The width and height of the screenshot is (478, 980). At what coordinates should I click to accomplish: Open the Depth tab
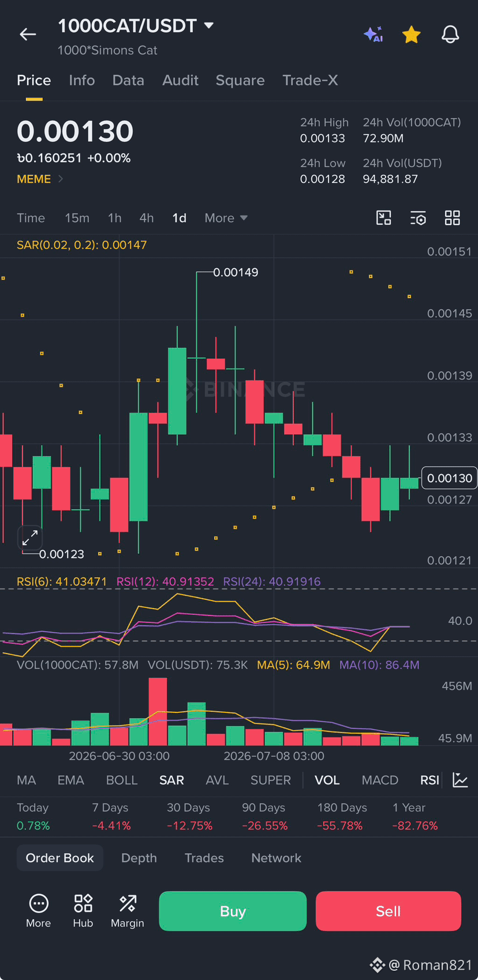point(139,858)
